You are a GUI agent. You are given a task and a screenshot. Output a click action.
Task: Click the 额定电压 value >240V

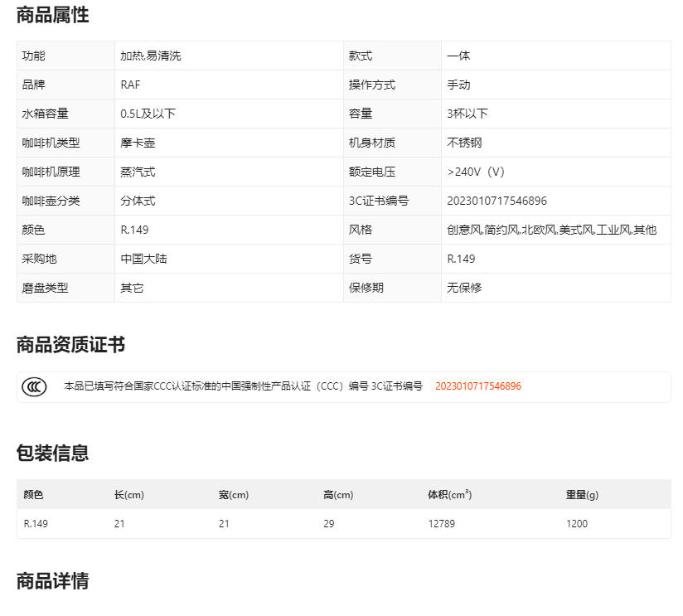tap(475, 172)
